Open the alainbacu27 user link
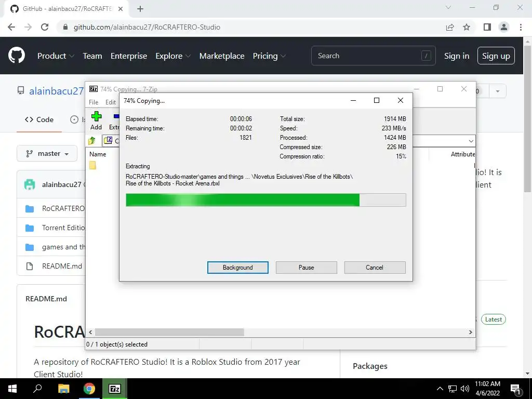 (56, 91)
